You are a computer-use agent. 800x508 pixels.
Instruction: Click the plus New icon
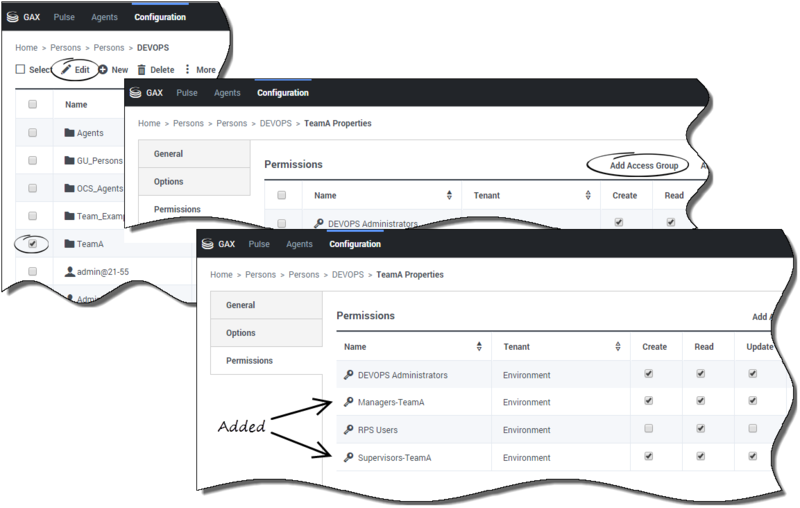pos(103,70)
